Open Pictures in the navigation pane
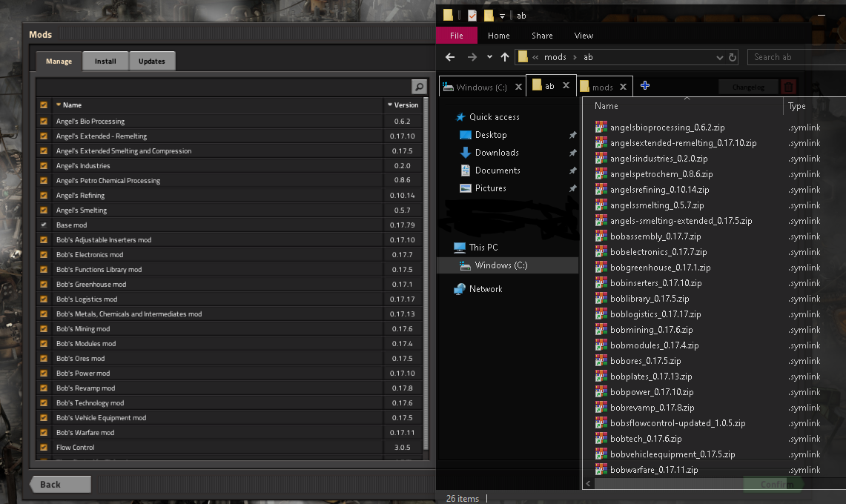This screenshot has height=504, width=846. pyautogui.click(x=490, y=188)
